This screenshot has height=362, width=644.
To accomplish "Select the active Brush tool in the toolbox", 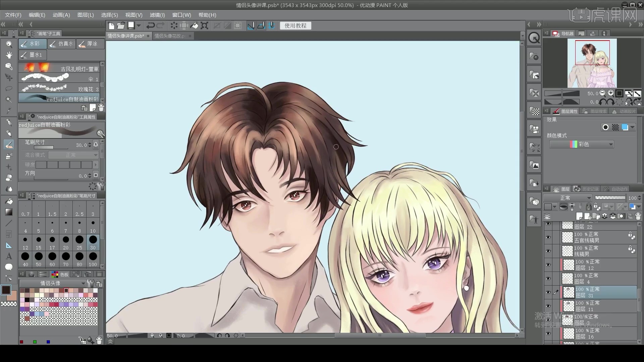I will click(x=9, y=144).
